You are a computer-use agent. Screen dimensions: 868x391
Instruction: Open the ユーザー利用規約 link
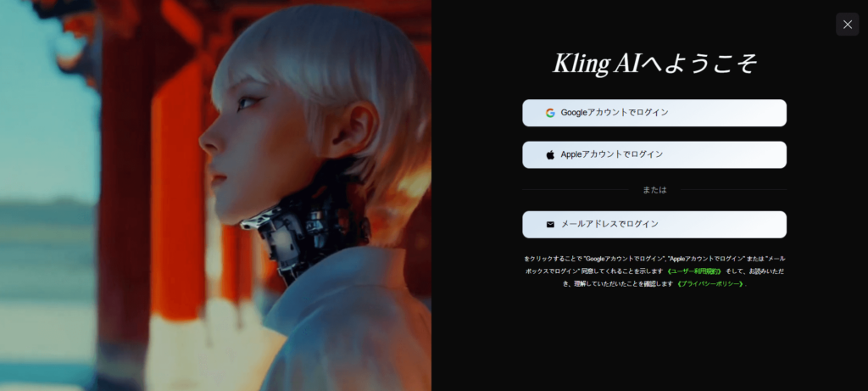point(694,271)
